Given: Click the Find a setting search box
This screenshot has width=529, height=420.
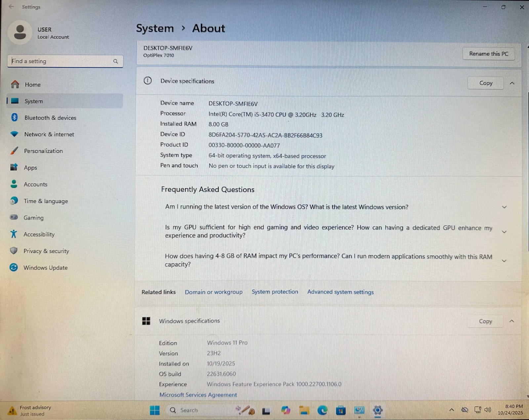Looking at the screenshot, I should [65, 61].
